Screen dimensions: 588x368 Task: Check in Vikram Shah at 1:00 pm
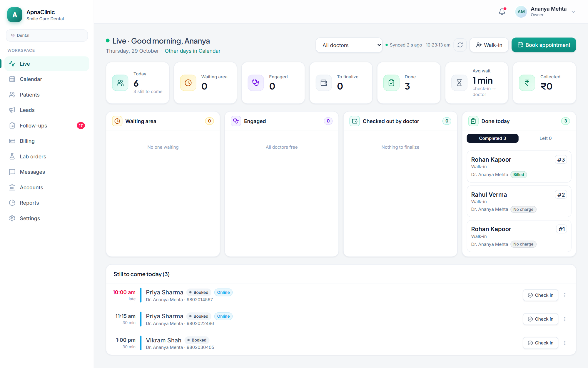click(540, 343)
